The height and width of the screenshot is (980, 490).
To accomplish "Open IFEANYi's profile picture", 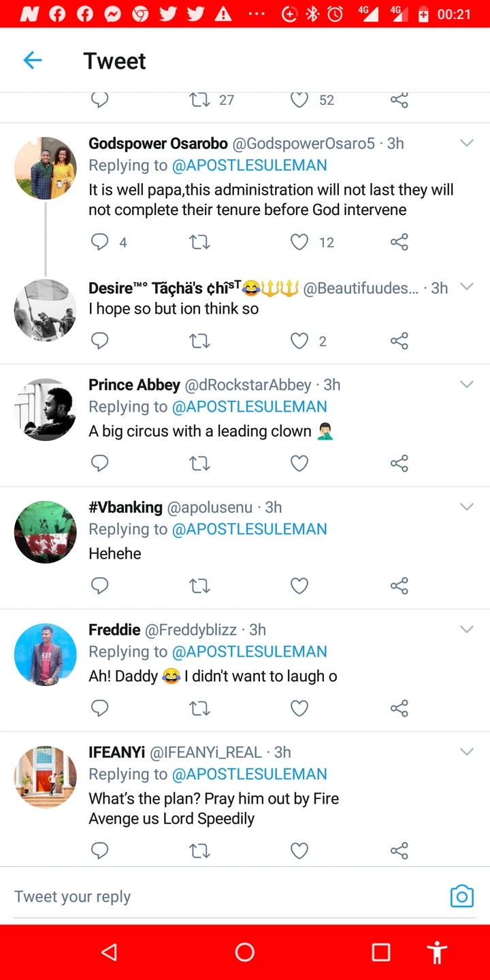I will pyautogui.click(x=46, y=777).
